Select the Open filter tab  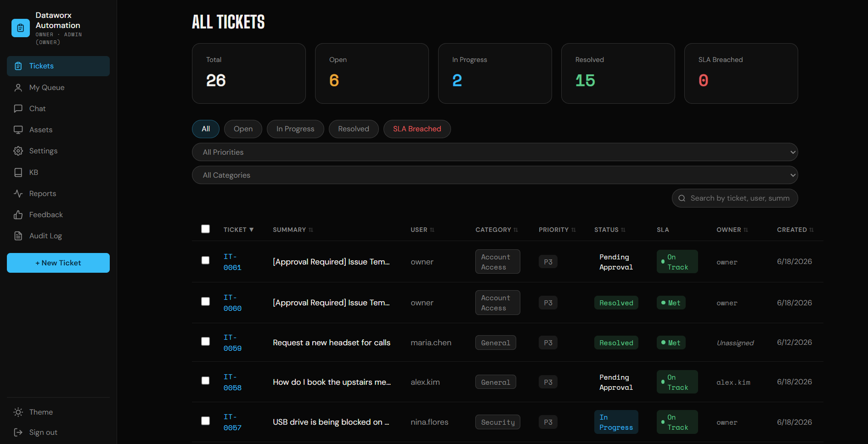click(243, 129)
